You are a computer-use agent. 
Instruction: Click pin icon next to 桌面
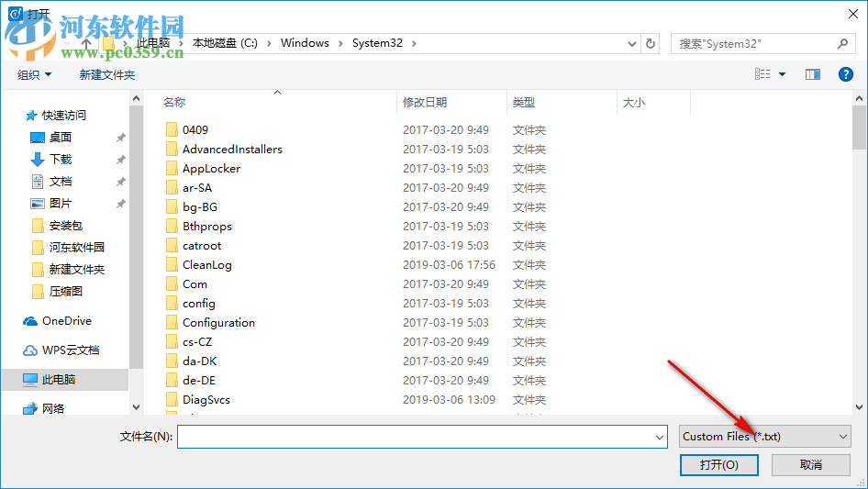pyautogui.click(x=120, y=138)
